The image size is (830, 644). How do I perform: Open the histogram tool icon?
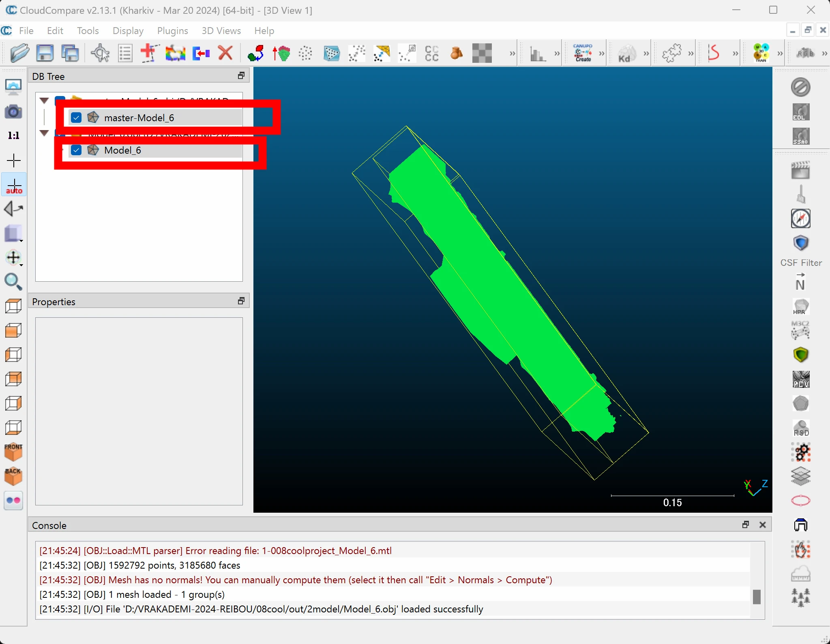point(538,53)
